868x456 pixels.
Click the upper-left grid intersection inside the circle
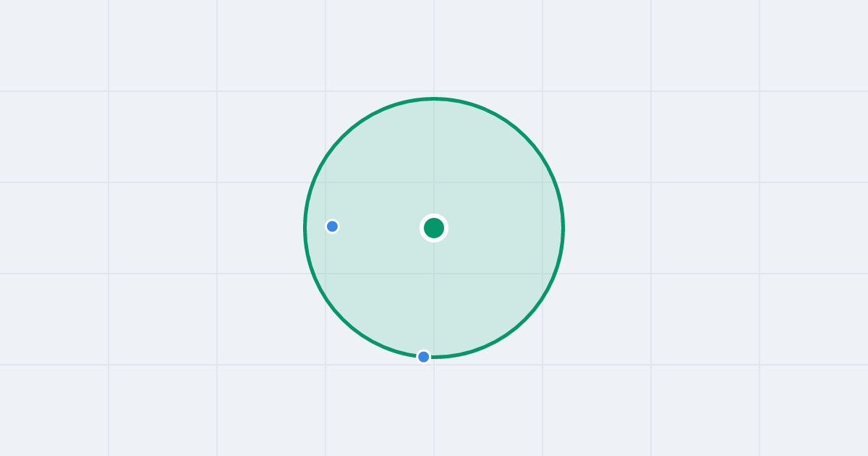pos(325,182)
